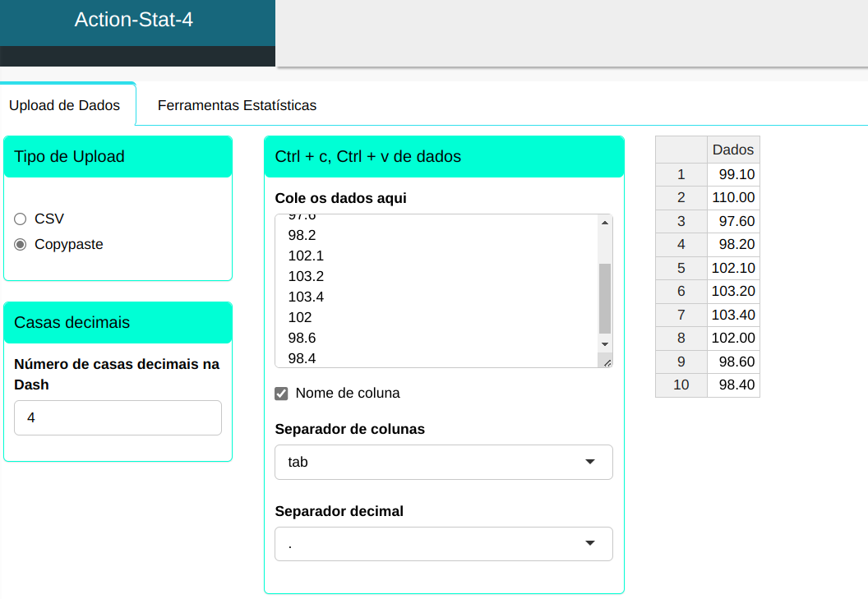The height and width of the screenshot is (599, 868).
Task: Click the data textarea scrollbar thumb
Action: pos(605,296)
